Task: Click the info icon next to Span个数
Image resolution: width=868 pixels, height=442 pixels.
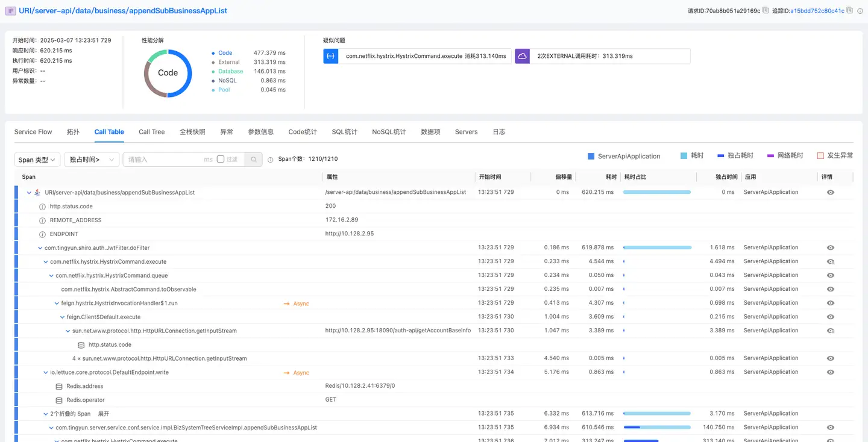Action: pos(271,160)
